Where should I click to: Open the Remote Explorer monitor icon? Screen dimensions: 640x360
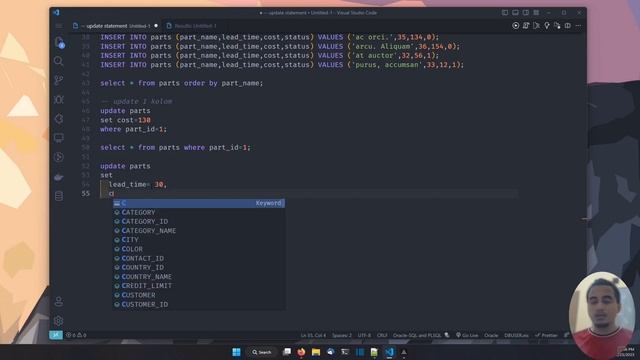(x=59, y=138)
